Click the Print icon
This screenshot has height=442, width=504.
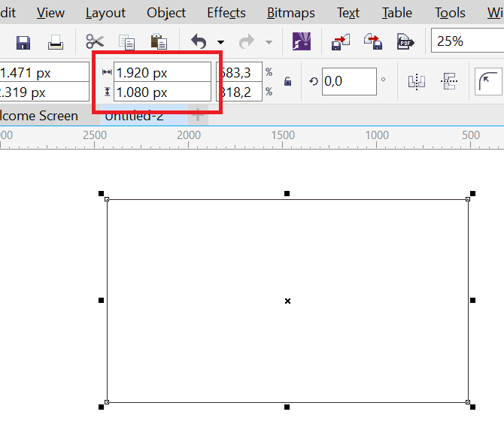(55, 42)
